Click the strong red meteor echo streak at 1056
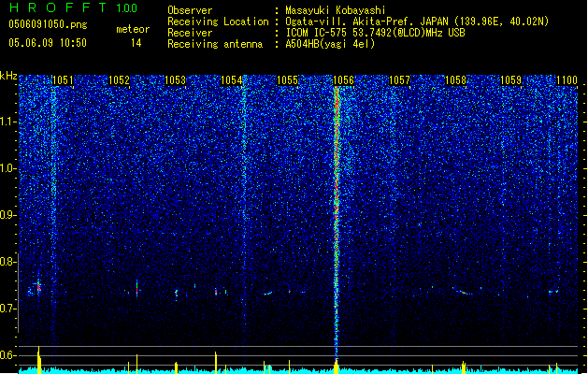Screen dimensions: 588x374 (x=337, y=222)
